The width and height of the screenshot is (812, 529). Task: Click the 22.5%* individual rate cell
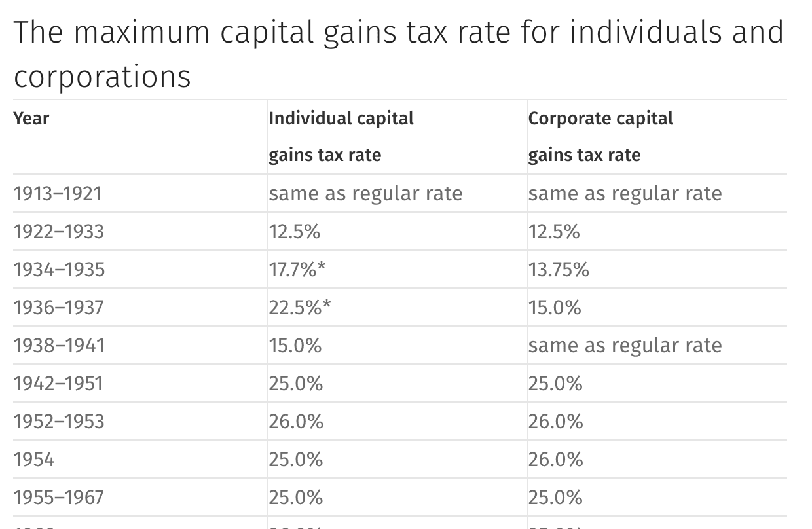tap(300, 308)
